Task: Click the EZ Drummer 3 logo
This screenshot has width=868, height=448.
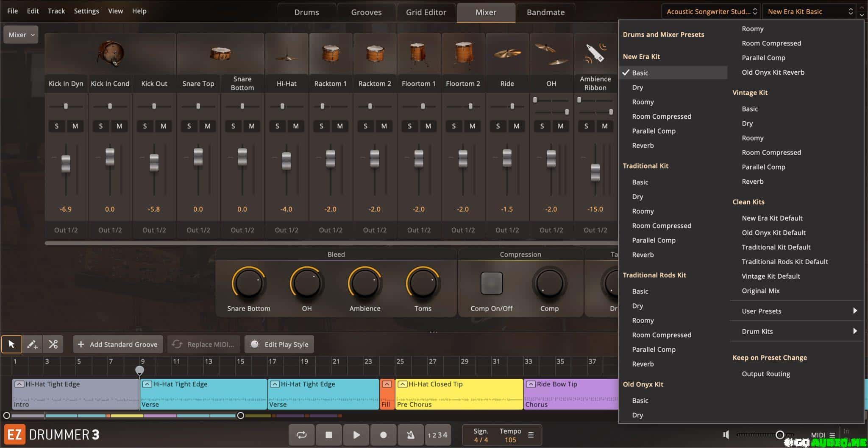Action: [x=52, y=435]
